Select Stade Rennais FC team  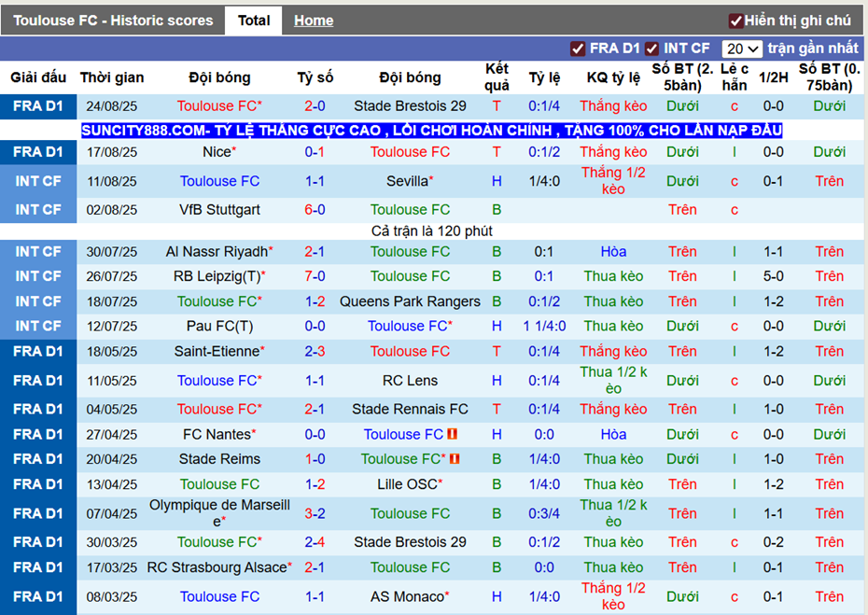(x=410, y=409)
